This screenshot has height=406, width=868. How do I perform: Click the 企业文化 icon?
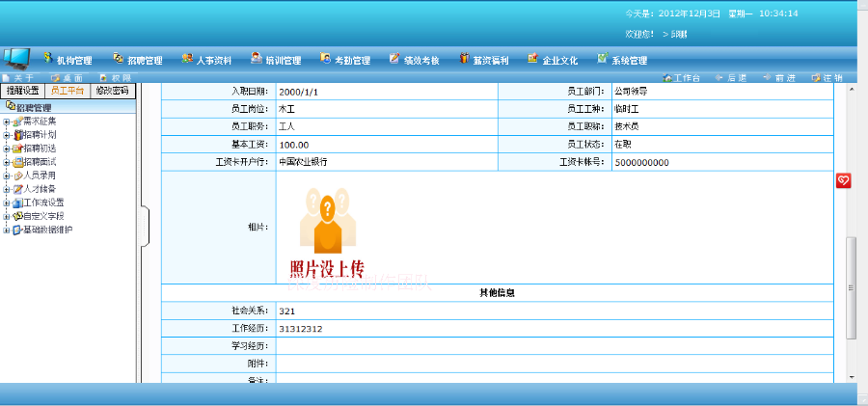click(533, 58)
